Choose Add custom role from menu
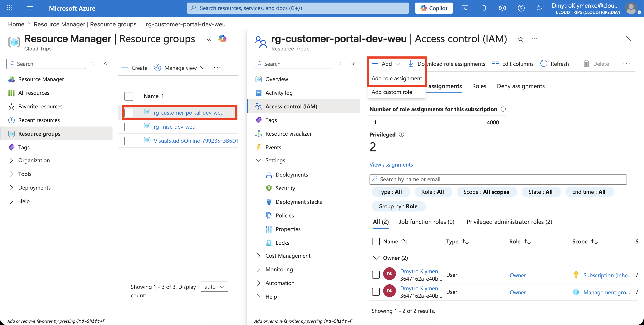The height and width of the screenshot is (325, 644). 391,92
